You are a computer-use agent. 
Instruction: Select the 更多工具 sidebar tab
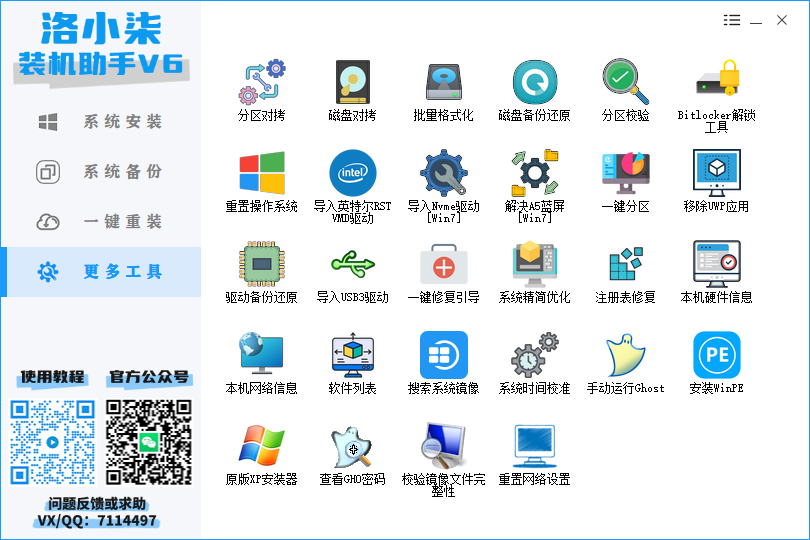pos(100,272)
